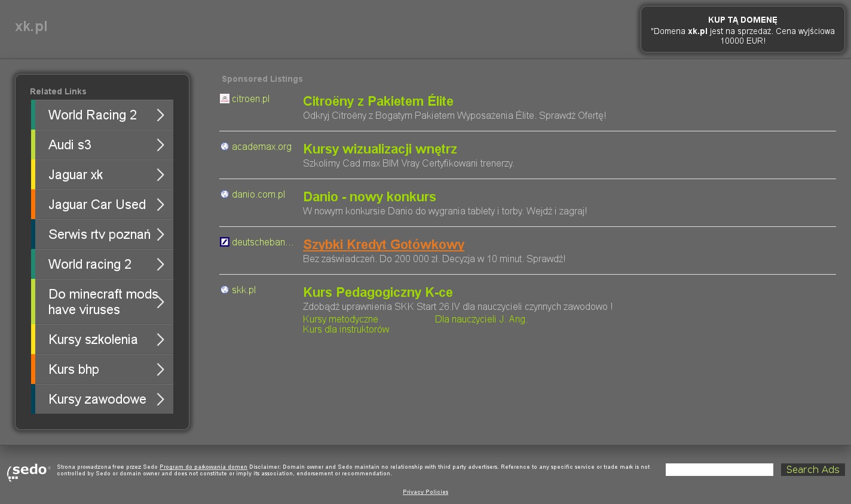This screenshot has height=504, width=851.
Task: Open the Dla nauczycieli J. Ang. sublink
Action: pyautogui.click(x=481, y=319)
